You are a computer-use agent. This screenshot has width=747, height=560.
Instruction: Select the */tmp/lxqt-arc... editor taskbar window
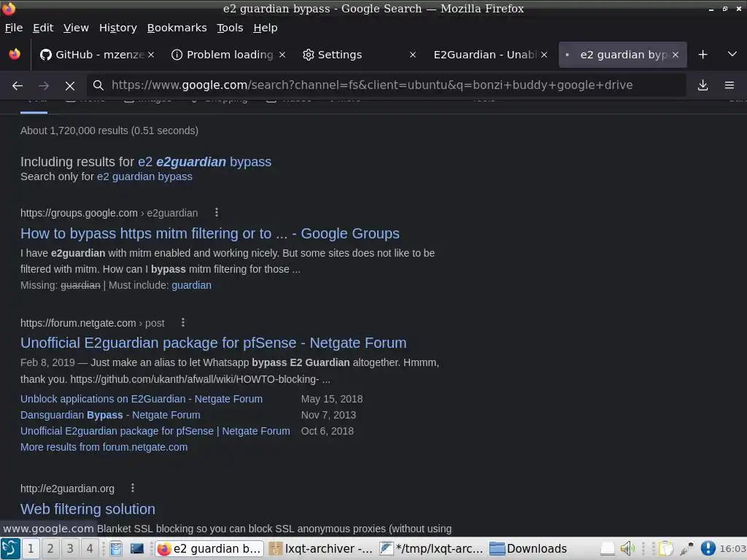click(x=432, y=549)
